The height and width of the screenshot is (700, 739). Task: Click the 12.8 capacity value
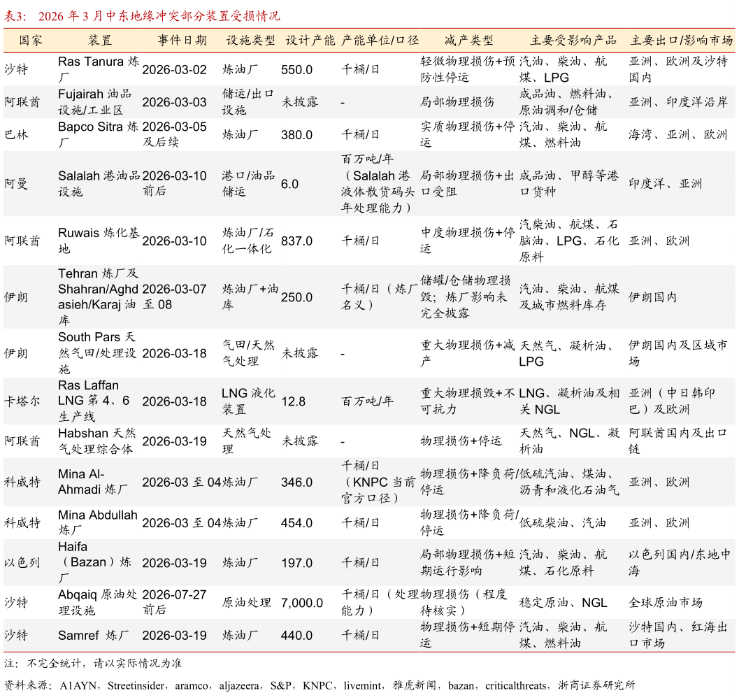coord(293,401)
